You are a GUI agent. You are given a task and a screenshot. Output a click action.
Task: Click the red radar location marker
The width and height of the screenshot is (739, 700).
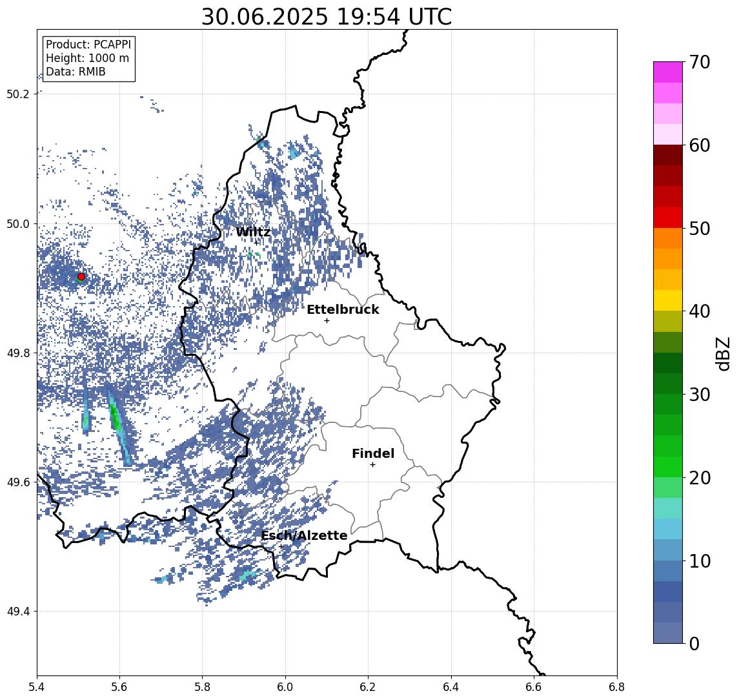tap(81, 276)
